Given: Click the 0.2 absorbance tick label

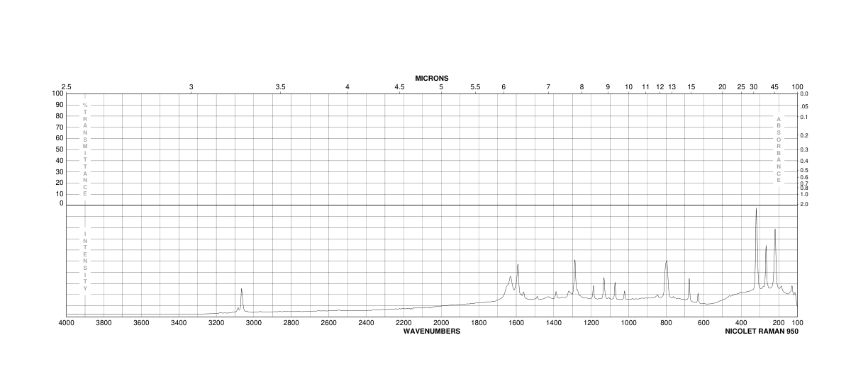Looking at the screenshot, I should [804, 135].
